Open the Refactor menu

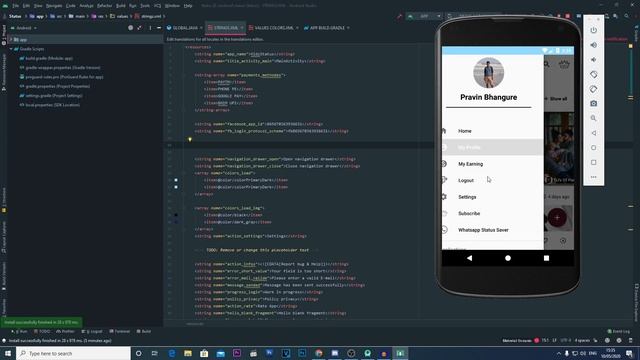click(104, 6)
